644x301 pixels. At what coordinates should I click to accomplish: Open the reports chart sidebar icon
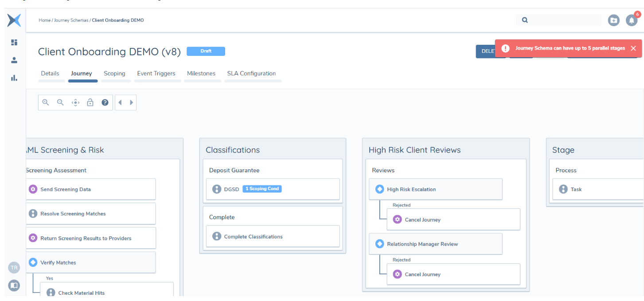(x=14, y=78)
